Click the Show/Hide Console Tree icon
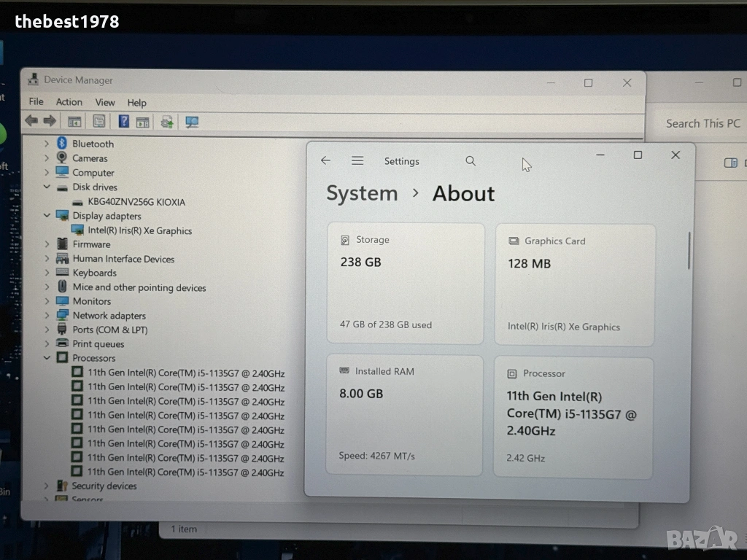This screenshot has height=560, width=747. pyautogui.click(x=74, y=122)
